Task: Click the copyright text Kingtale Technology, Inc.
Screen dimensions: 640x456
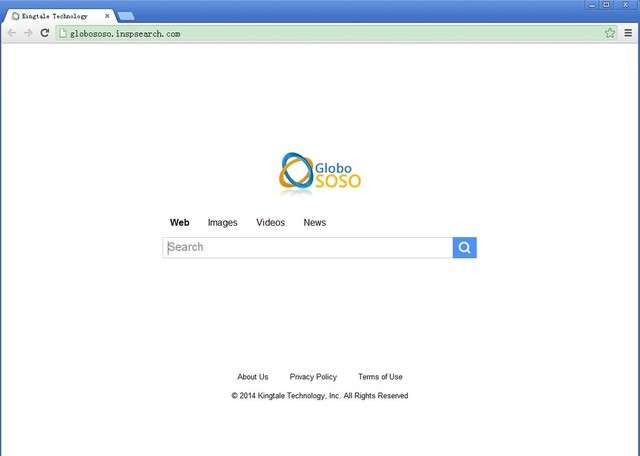Action: click(299, 396)
